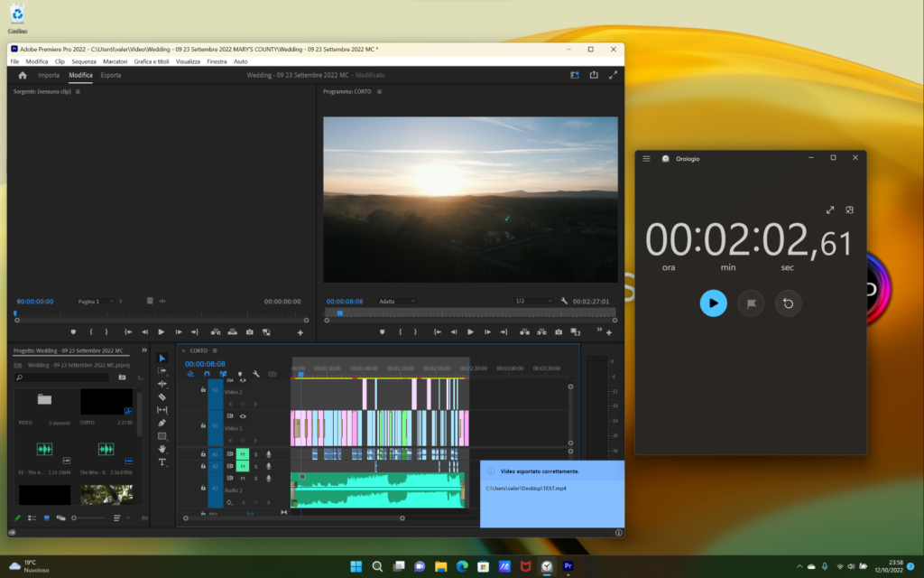The height and width of the screenshot is (578, 924).
Task: Click Program monitor playhead marker
Action: click(340, 313)
